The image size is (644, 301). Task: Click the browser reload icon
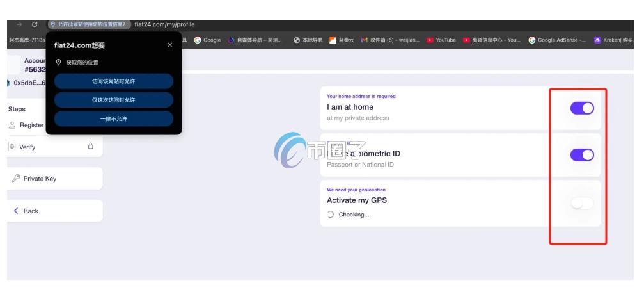pyautogui.click(x=34, y=24)
